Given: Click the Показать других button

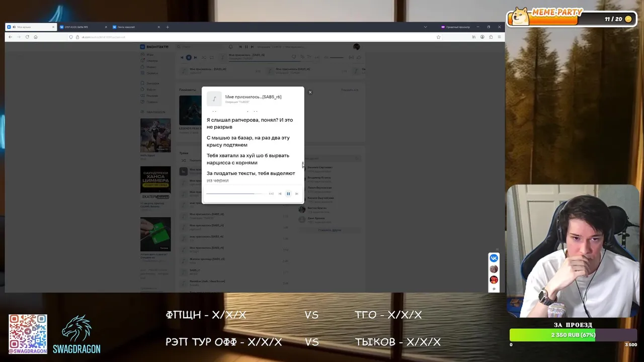Looking at the screenshot, I should coord(330,230).
